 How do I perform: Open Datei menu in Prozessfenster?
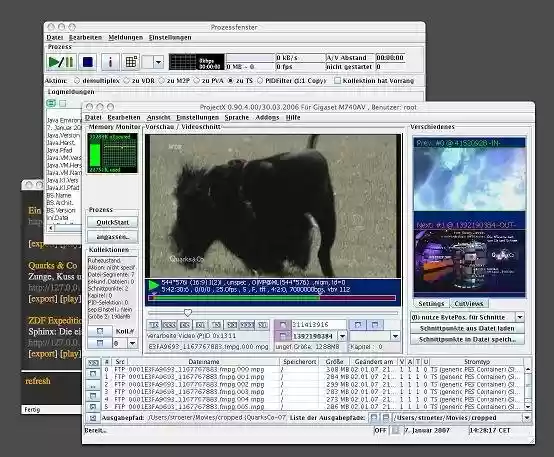point(54,37)
